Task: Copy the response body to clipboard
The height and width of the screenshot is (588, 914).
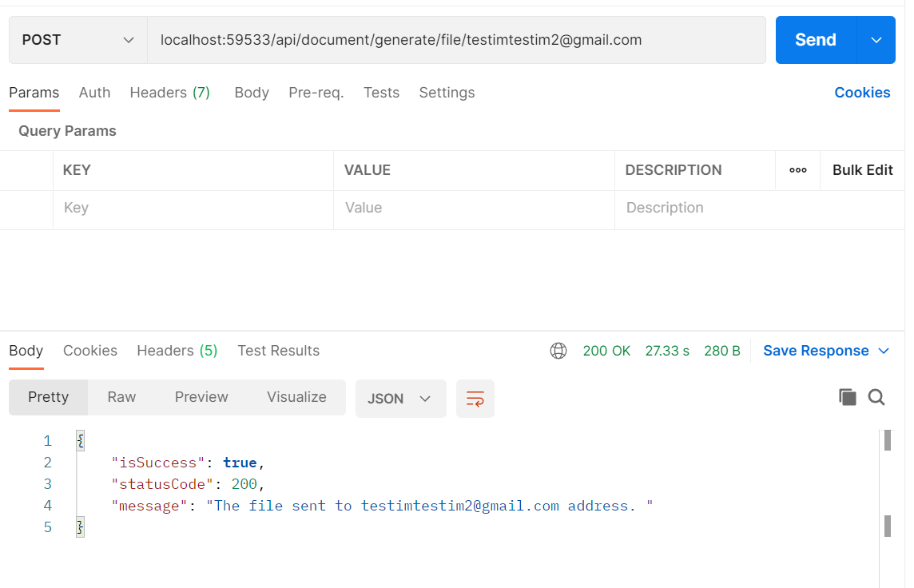Action: (x=848, y=397)
